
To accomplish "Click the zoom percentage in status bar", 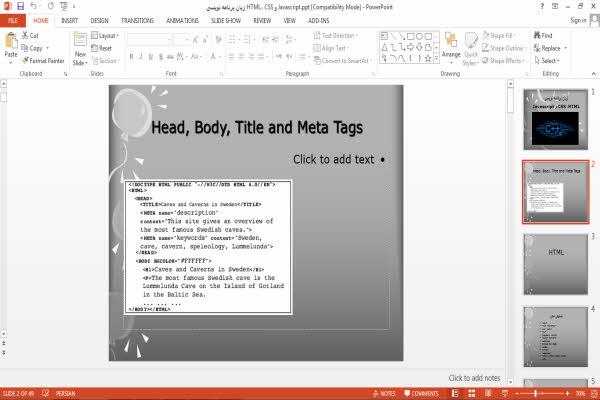I will click(x=580, y=393).
